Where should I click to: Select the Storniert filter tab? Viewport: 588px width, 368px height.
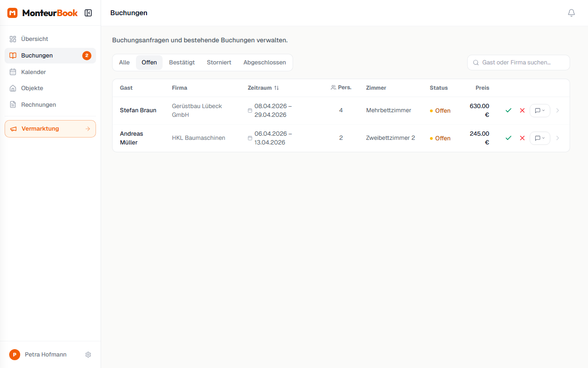[219, 63]
